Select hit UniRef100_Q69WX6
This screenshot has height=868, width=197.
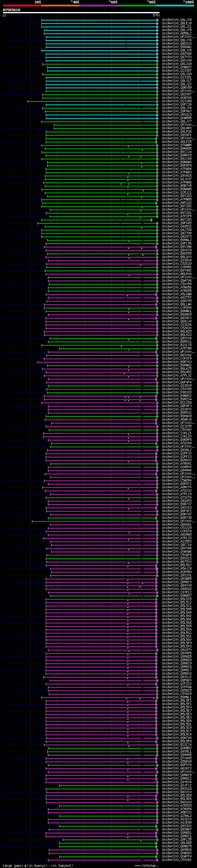point(176,850)
